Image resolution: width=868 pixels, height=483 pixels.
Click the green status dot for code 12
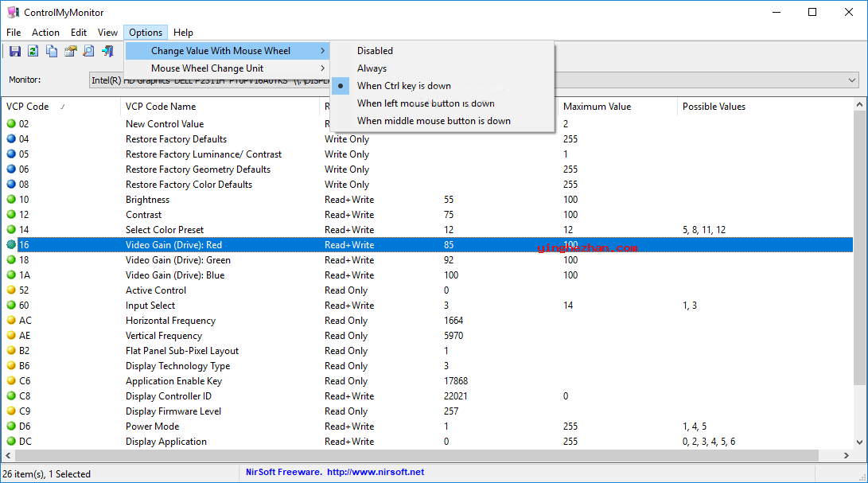(11, 214)
